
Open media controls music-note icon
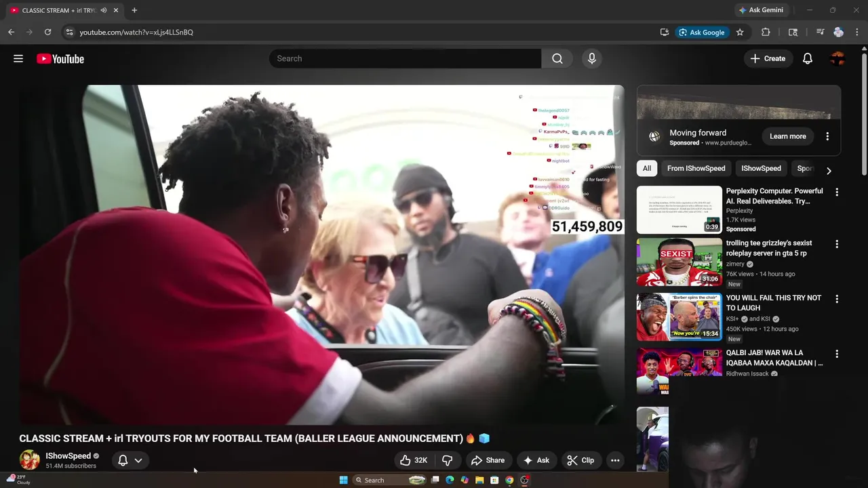(x=820, y=32)
